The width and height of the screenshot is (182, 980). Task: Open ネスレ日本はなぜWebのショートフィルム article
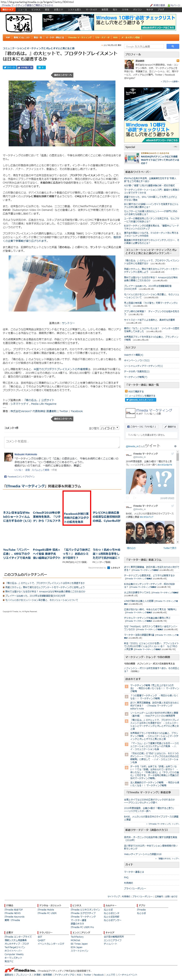point(17,517)
